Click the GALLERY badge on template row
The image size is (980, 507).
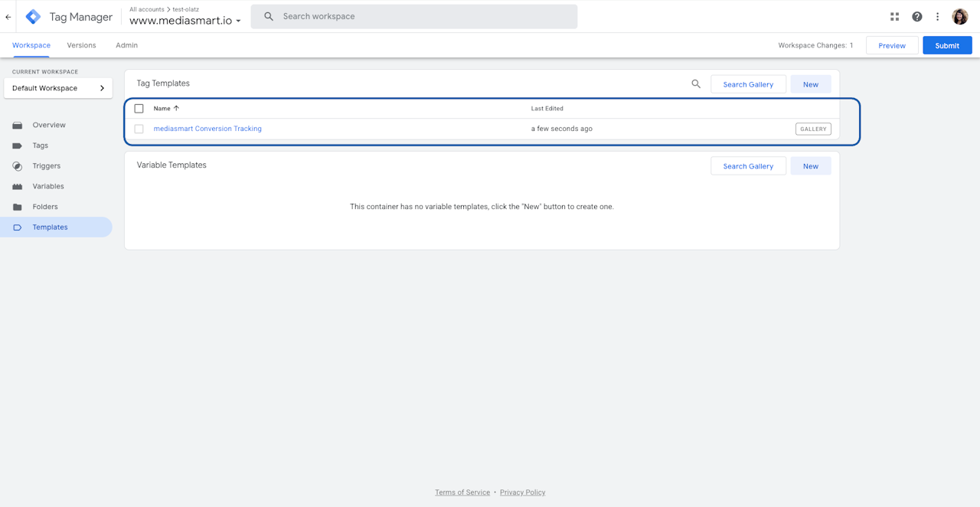pyautogui.click(x=813, y=129)
